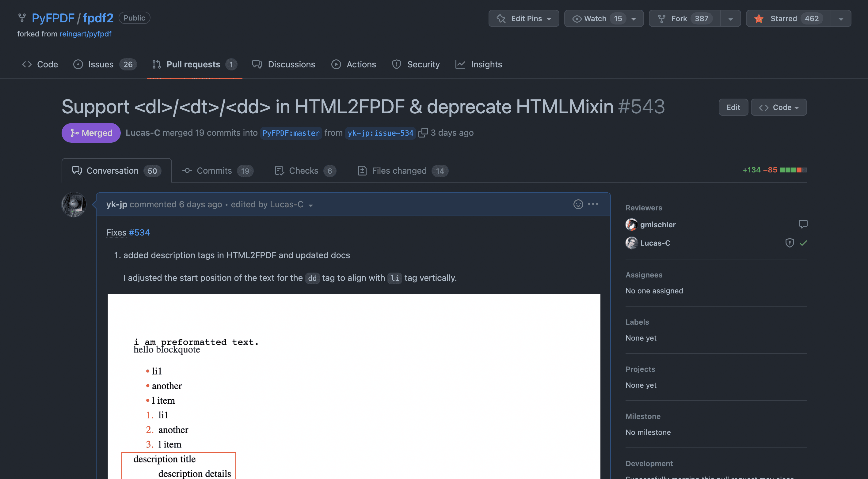Click the yk-jp commenter username
Screen dimensions: 868x479
tap(116, 204)
